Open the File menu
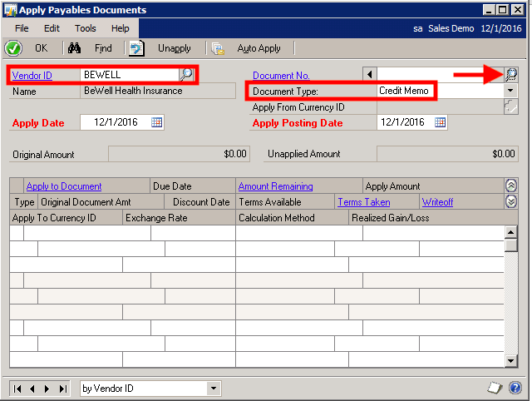Viewport: 532px width, 401px height. [22, 28]
